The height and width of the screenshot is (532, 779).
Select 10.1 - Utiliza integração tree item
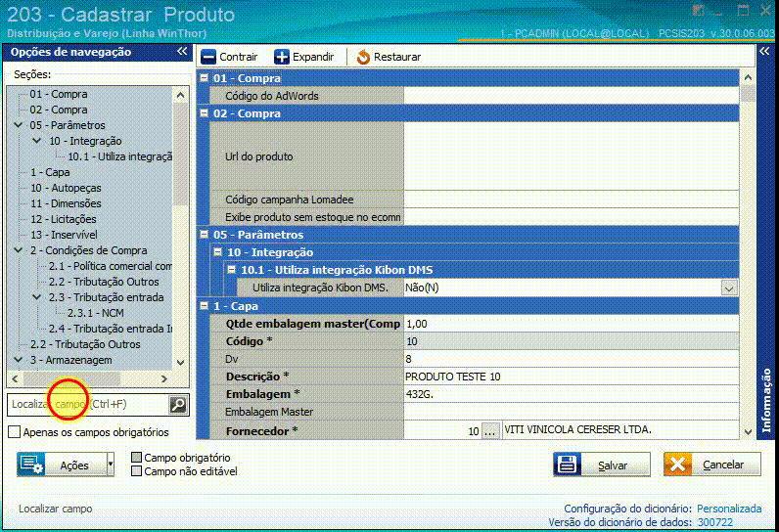(x=119, y=156)
